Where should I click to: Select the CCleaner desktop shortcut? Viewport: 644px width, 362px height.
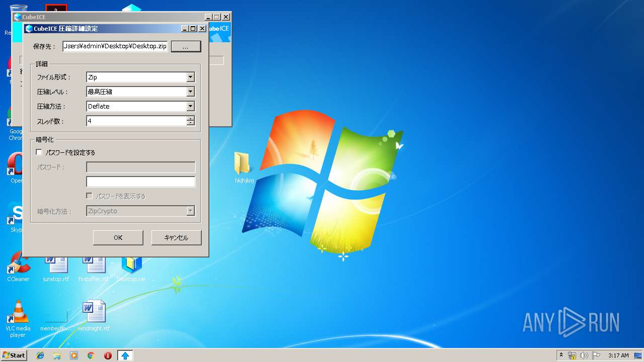click(18, 267)
